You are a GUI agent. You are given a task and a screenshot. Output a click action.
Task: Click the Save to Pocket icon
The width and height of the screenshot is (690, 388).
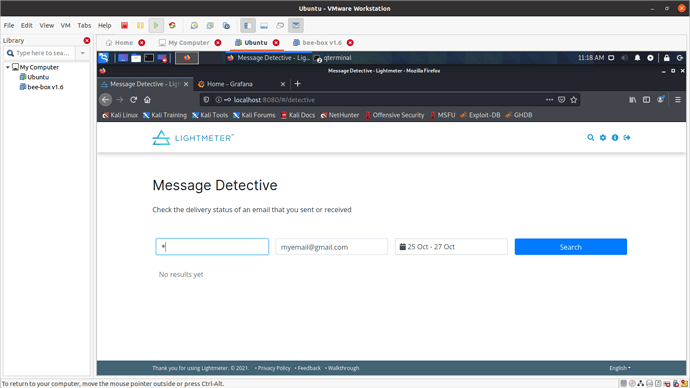click(x=562, y=100)
